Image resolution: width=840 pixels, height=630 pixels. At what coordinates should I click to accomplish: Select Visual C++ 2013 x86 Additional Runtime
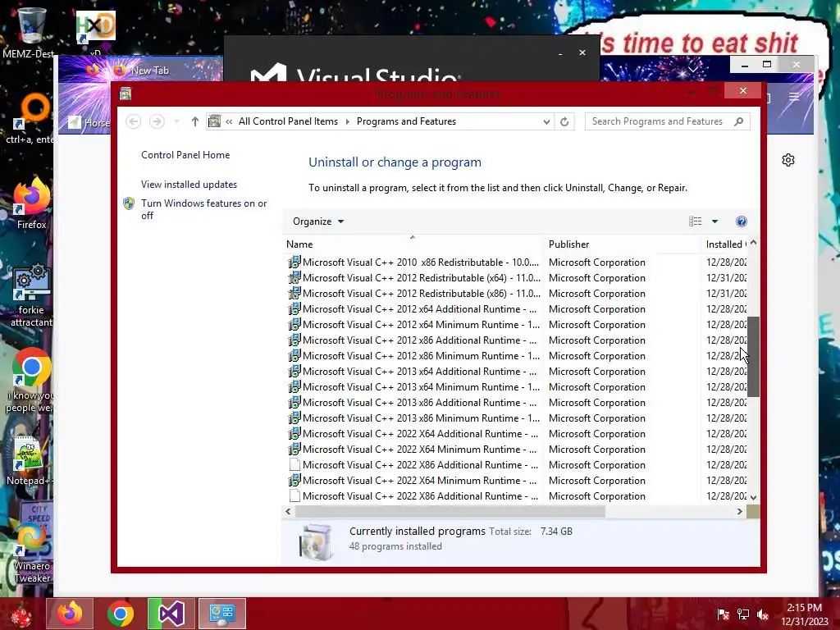point(516,402)
